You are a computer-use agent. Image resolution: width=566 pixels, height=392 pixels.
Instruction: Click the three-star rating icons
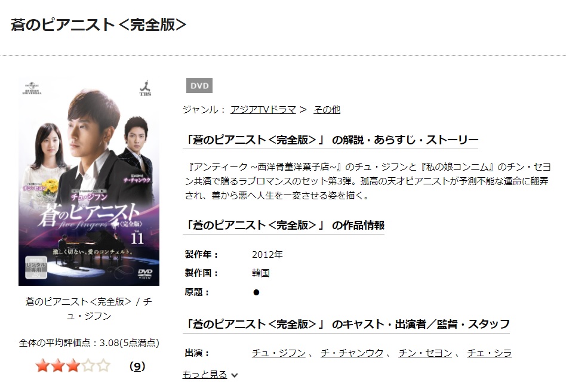[x=73, y=366]
